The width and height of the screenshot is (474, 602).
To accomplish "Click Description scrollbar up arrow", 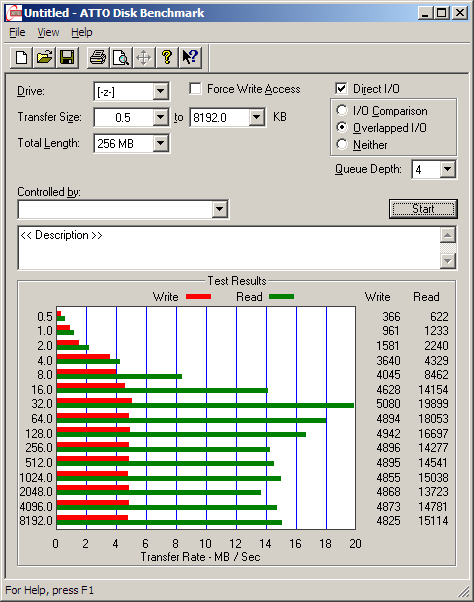I will pos(448,235).
